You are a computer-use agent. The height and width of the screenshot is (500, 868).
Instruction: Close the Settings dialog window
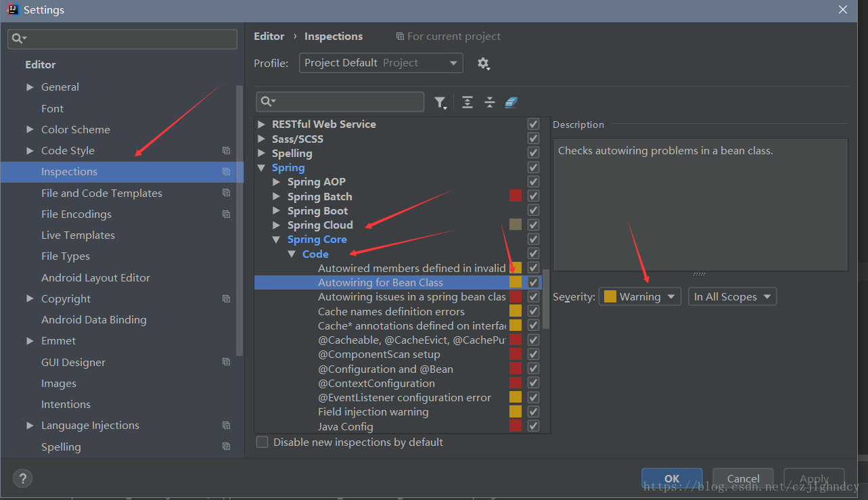843,9
